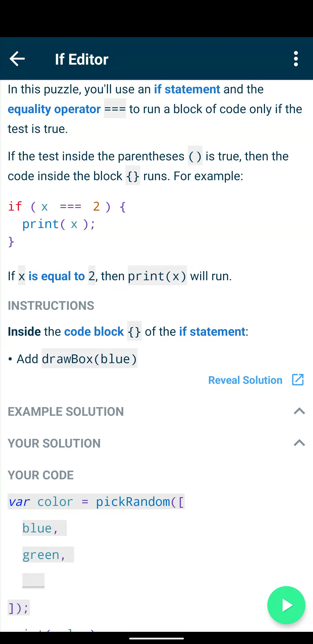Tap the back arrow icon
This screenshot has height=644, width=313.
(17, 59)
